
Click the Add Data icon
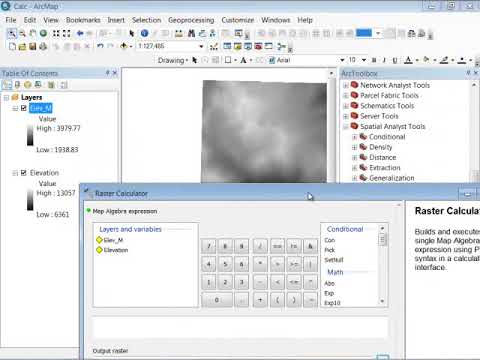[x=124, y=46]
